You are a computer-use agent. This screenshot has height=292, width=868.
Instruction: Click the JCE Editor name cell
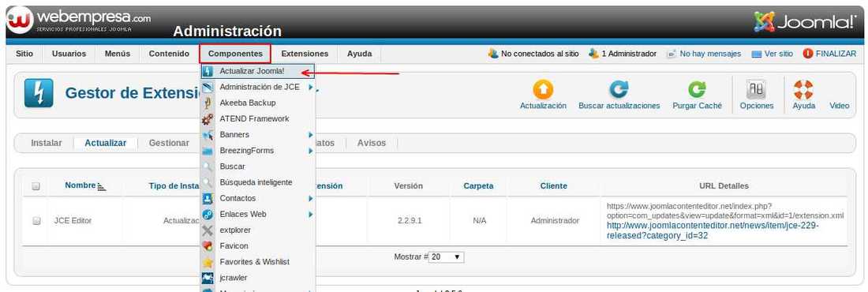point(73,220)
